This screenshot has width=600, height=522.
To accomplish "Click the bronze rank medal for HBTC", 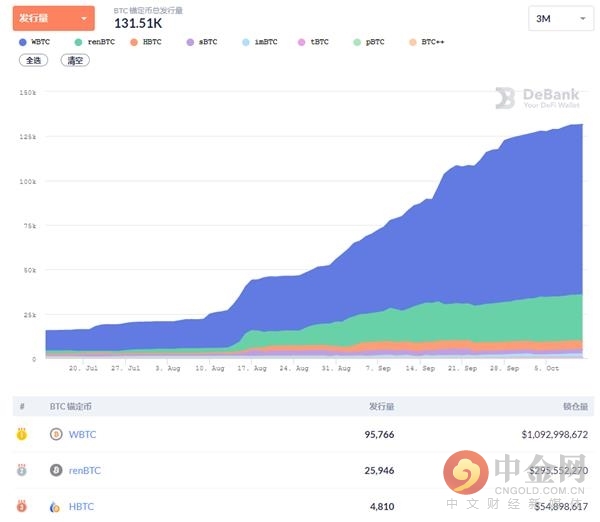I will point(22,506).
